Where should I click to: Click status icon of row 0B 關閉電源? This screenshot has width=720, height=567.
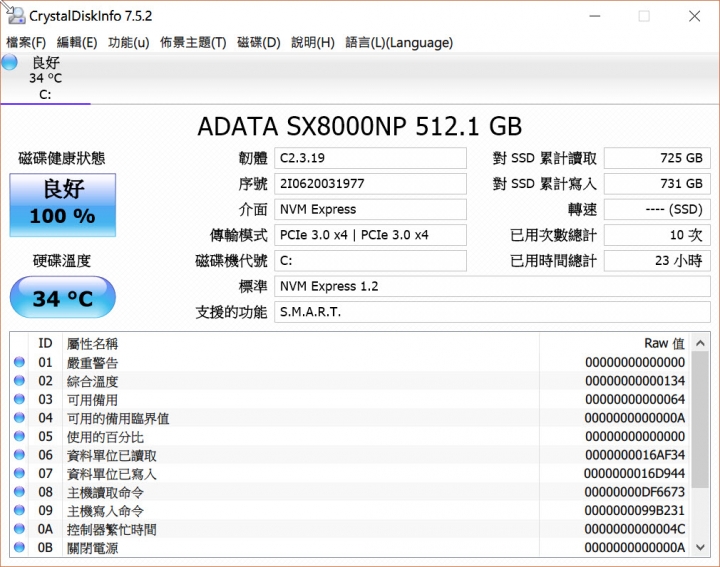tap(19, 547)
